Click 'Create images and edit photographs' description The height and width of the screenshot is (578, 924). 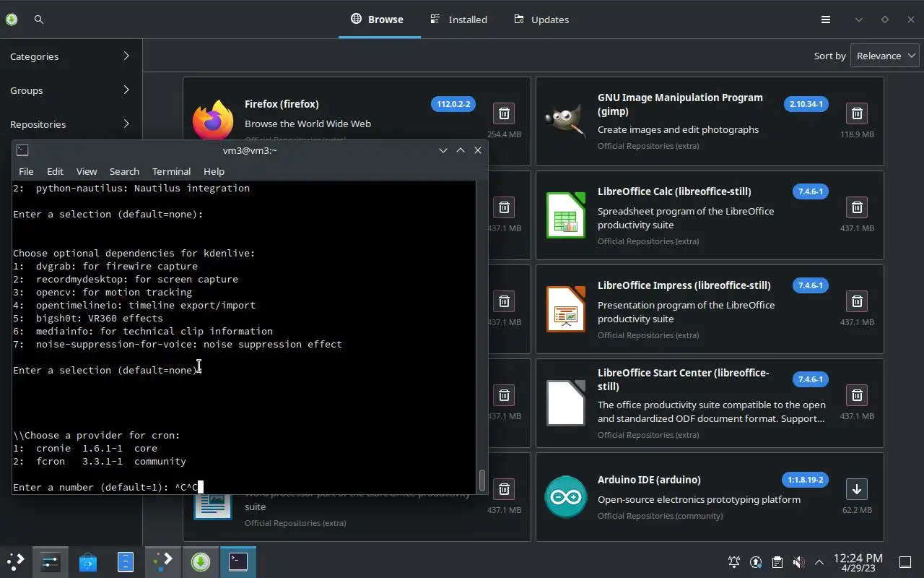tap(678, 129)
